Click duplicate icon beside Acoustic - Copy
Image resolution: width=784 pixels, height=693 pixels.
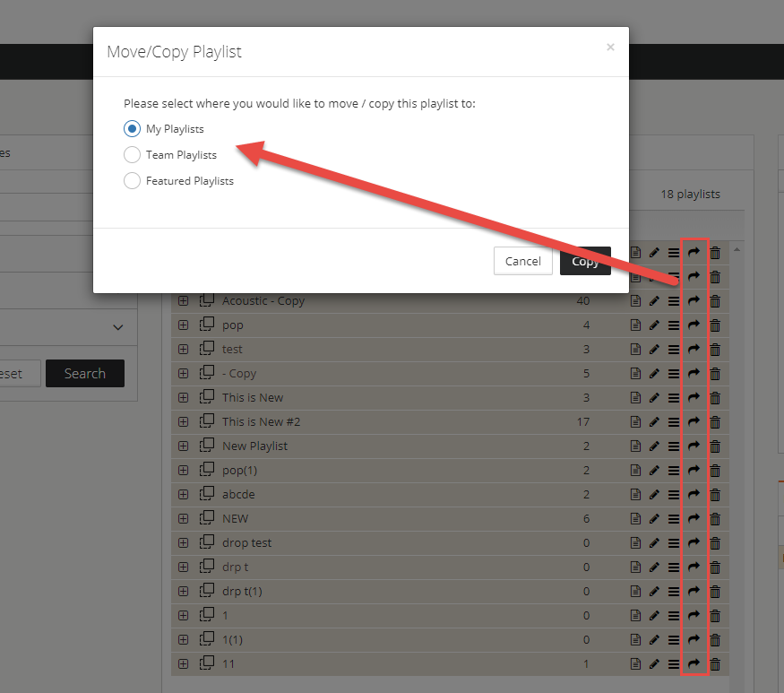click(206, 300)
